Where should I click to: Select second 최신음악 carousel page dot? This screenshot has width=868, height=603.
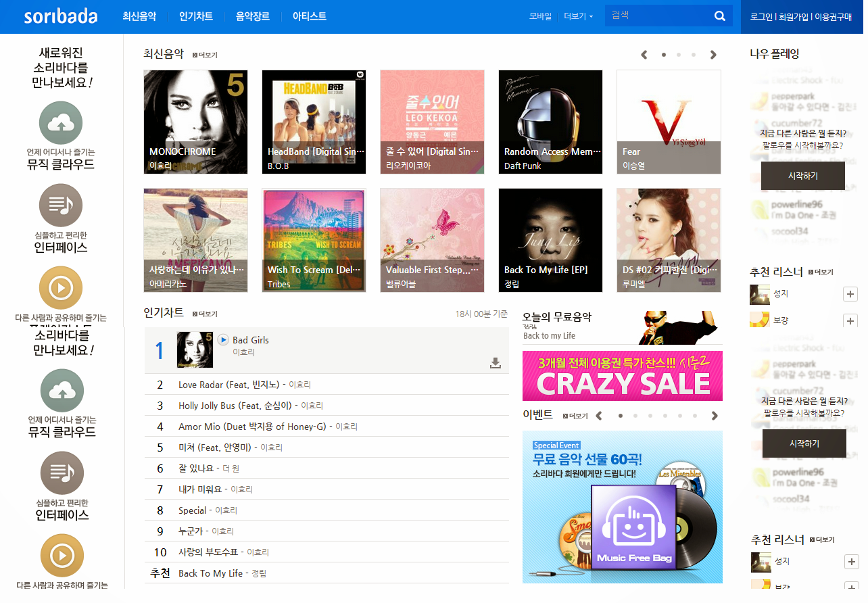tap(679, 55)
